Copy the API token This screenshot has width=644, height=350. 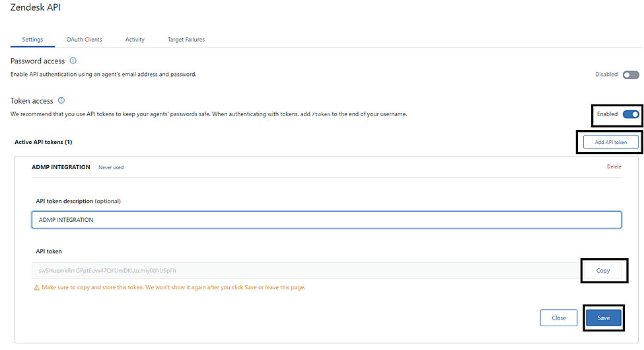[x=603, y=271]
